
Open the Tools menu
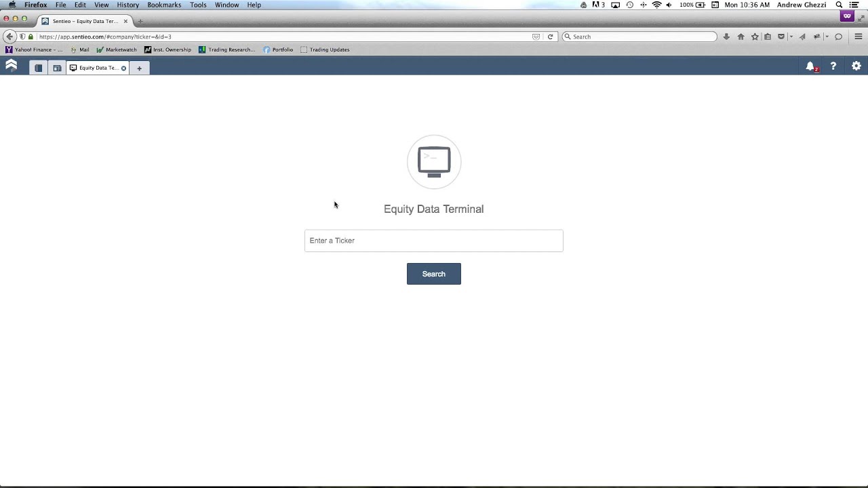tap(198, 5)
